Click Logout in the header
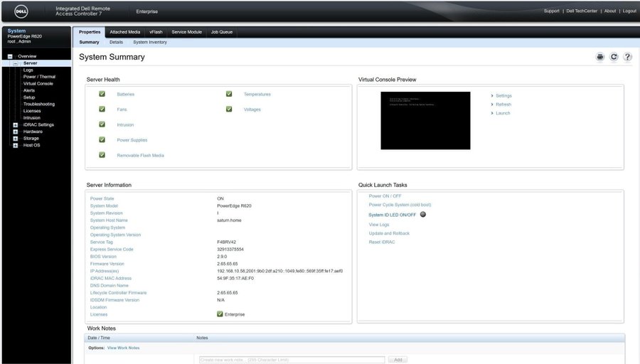 click(x=629, y=11)
